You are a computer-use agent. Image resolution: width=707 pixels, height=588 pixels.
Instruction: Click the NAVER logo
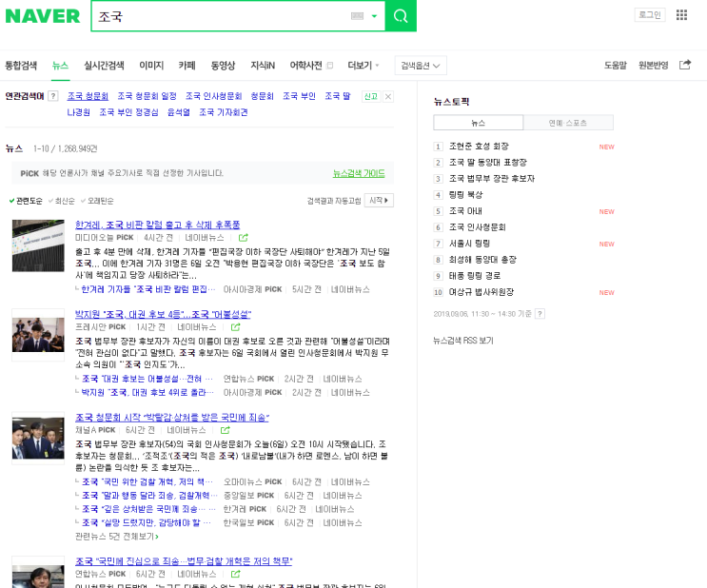coord(43,16)
